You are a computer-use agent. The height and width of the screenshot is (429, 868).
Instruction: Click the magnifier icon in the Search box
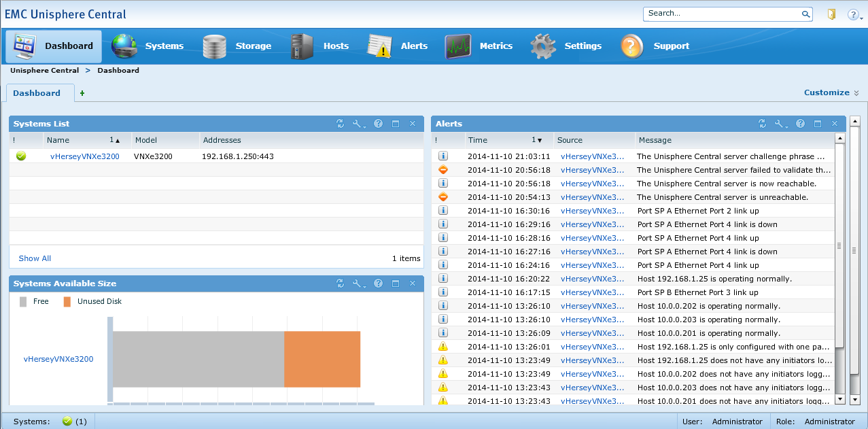805,14
